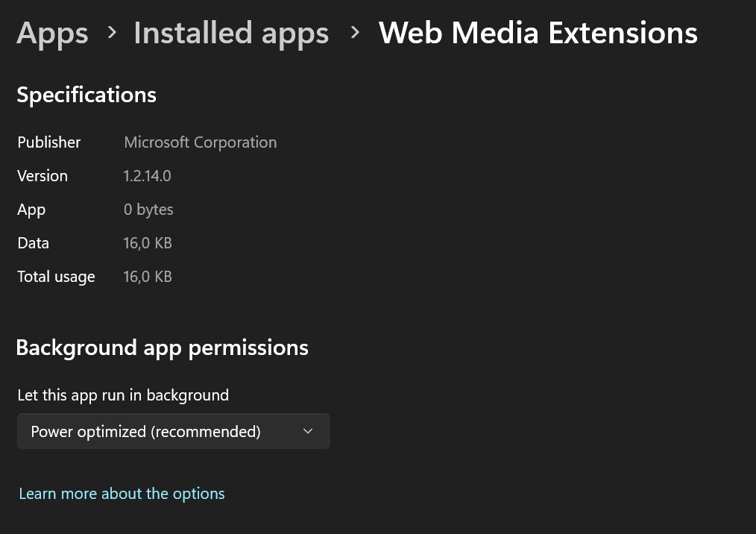Select the version number 1.2.14.0
Screen dimensions: 756x534
coord(147,175)
